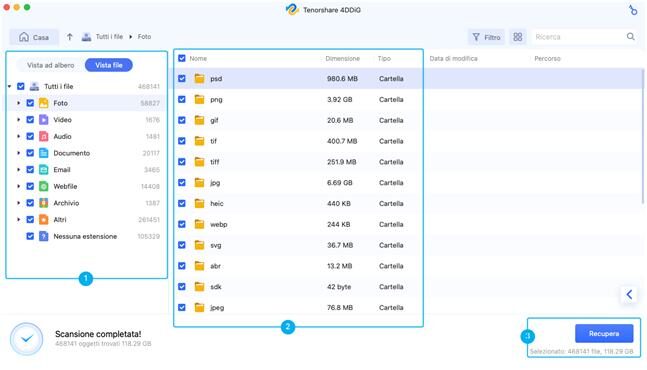
Task: Click the Archivio category icon
Action: pos(43,203)
